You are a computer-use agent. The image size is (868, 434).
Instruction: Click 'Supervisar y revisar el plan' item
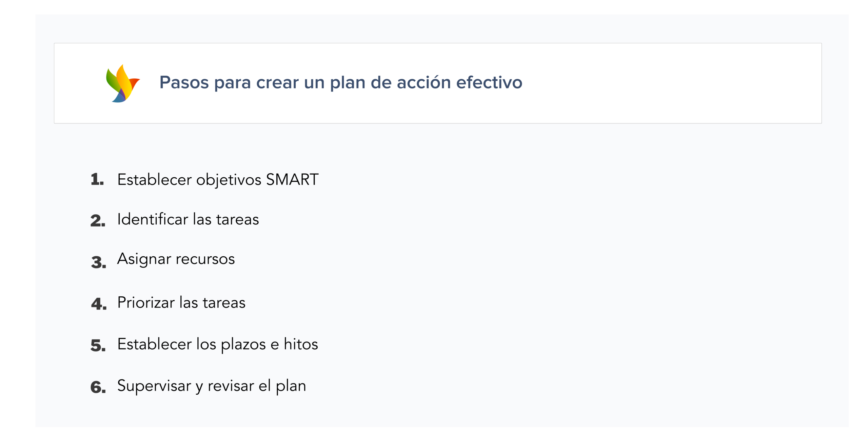212,386
